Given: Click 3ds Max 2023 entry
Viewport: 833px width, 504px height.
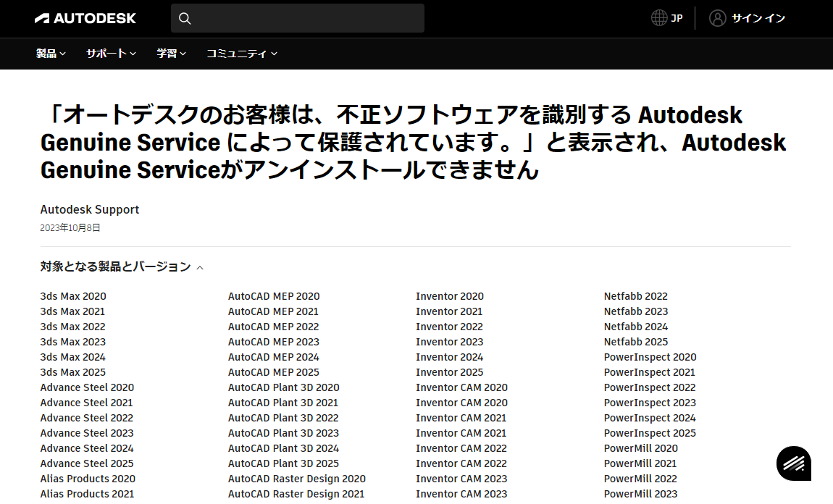Looking at the screenshot, I should [x=72, y=342].
